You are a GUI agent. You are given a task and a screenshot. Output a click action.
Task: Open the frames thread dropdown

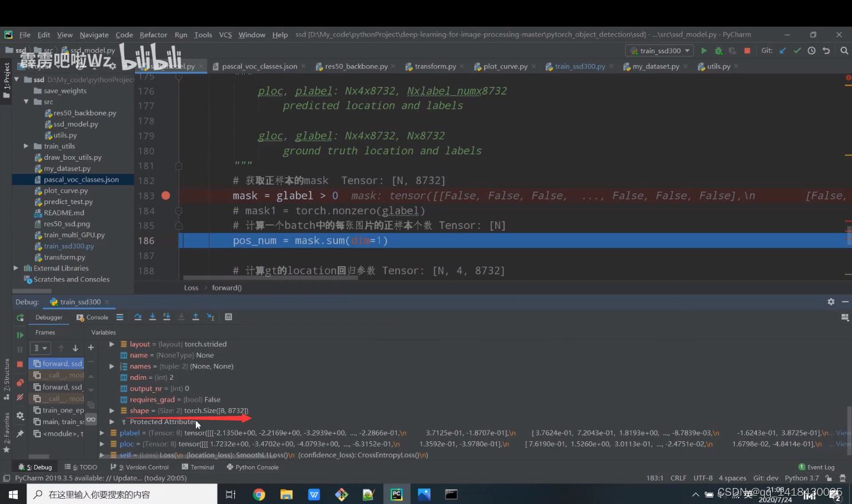(40, 348)
